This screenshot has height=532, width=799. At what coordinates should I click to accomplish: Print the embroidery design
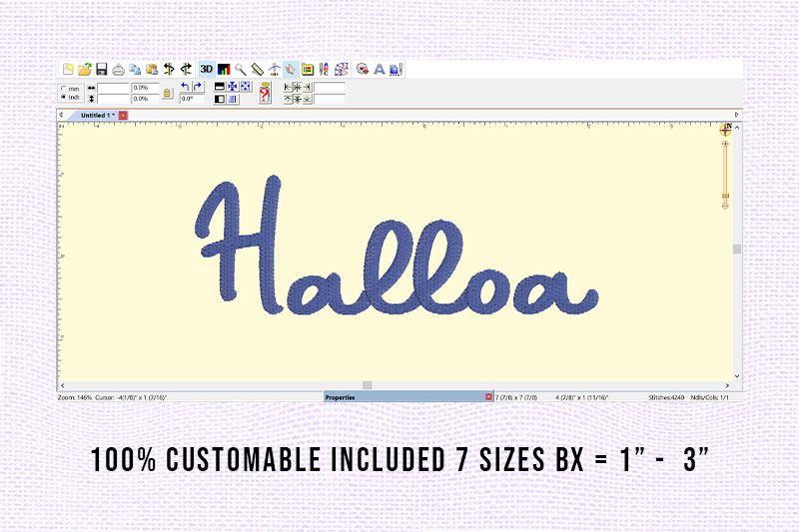[x=118, y=69]
